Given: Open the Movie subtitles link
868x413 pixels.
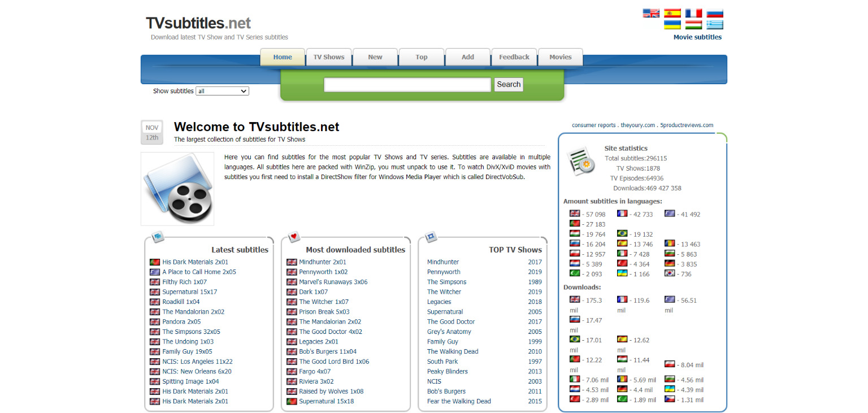Looking at the screenshot, I should point(697,37).
